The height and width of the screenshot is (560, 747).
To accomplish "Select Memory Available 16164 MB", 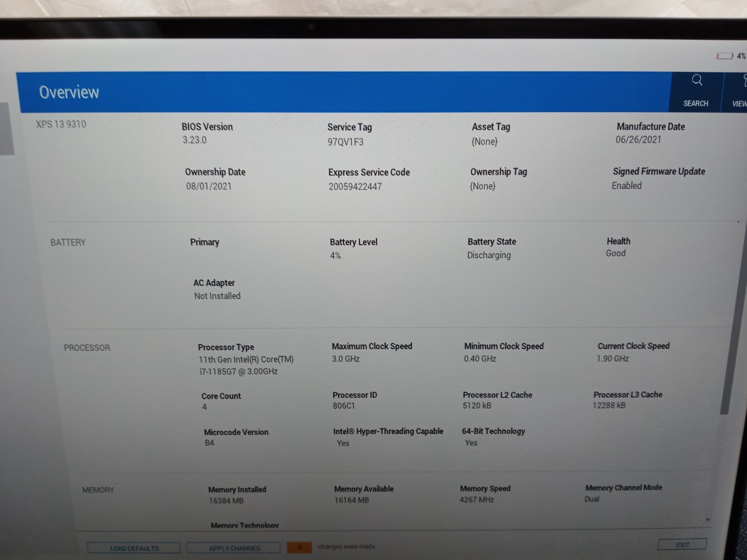I will 352,500.
